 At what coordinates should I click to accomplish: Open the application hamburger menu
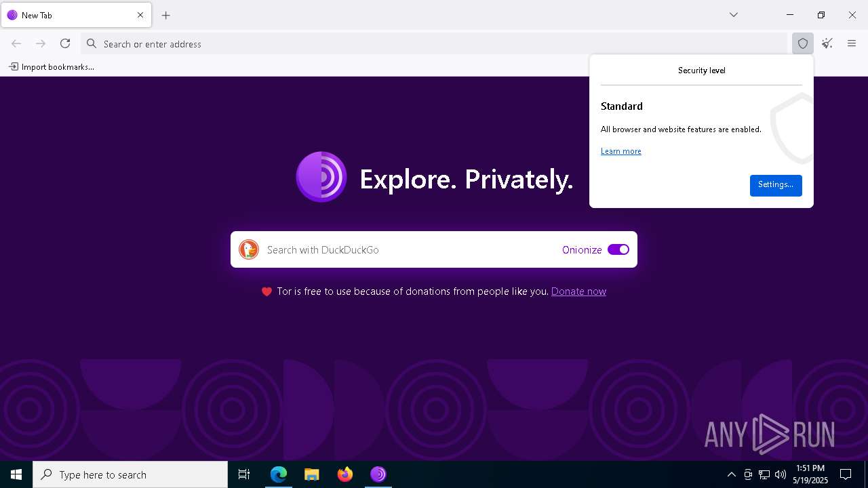click(852, 43)
